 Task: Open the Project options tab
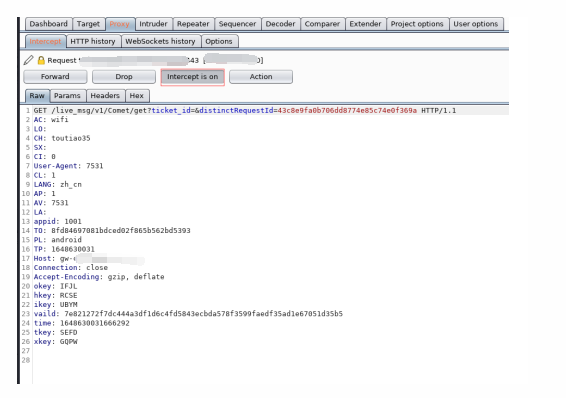click(x=417, y=24)
